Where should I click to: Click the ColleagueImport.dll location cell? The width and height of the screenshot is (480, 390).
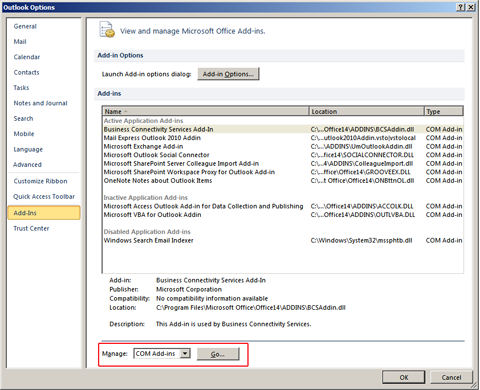[x=362, y=164]
